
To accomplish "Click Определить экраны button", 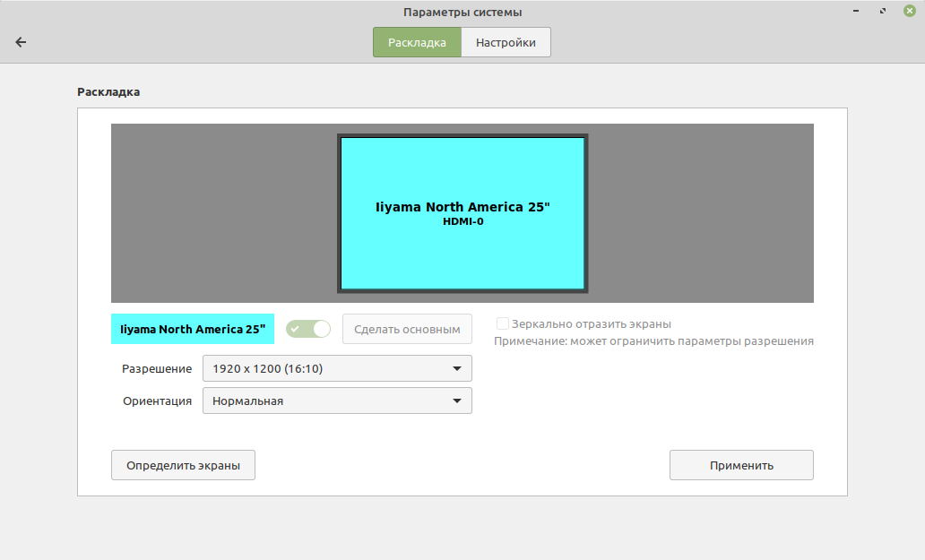I will (183, 465).
